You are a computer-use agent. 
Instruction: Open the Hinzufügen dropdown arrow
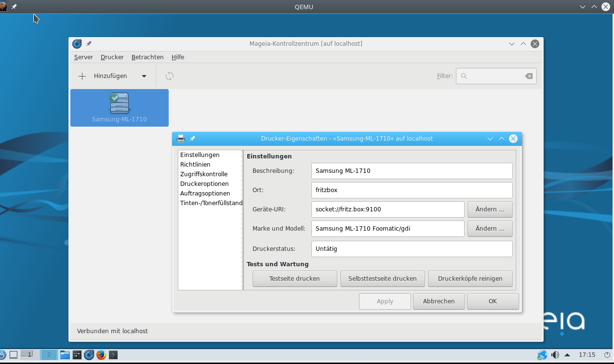coord(144,76)
